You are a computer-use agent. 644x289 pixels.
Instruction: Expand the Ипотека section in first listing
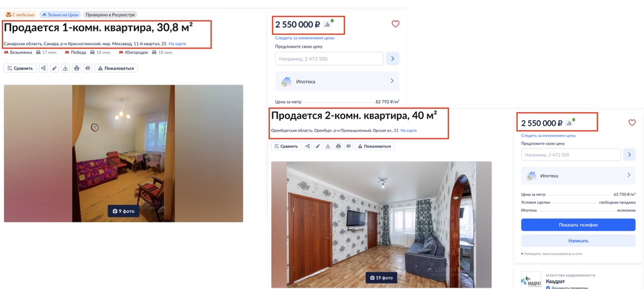(x=337, y=81)
